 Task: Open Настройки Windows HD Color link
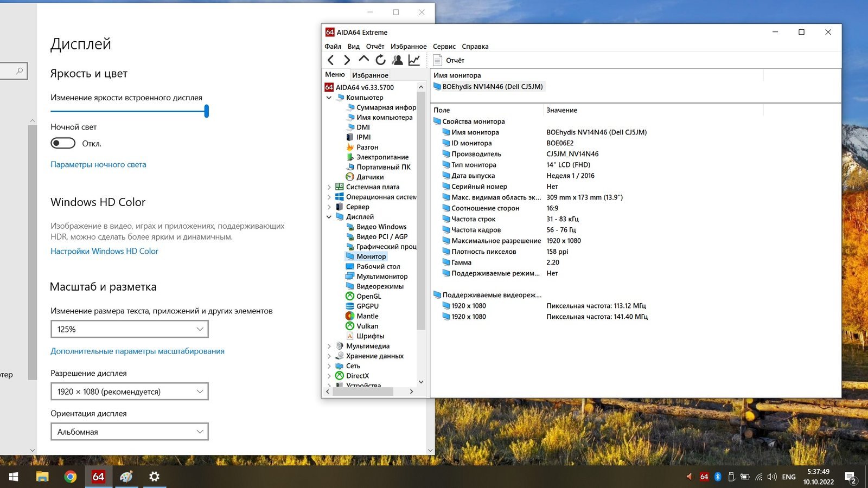(104, 251)
